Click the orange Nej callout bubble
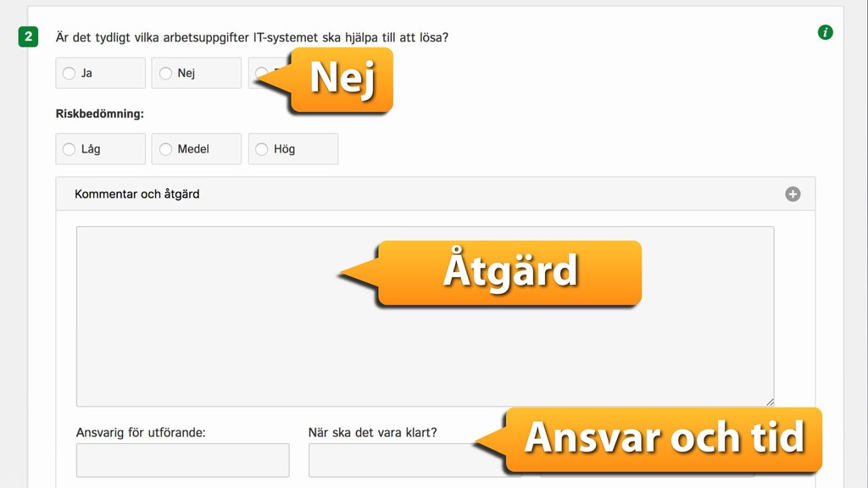The image size is (868, 488). click(x=341, y=80)
